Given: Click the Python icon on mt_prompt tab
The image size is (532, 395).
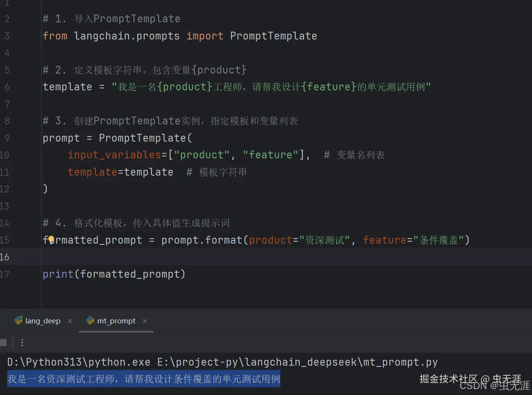Looking at the screenshot, I should pyautogui.click(x=90, y=321).
